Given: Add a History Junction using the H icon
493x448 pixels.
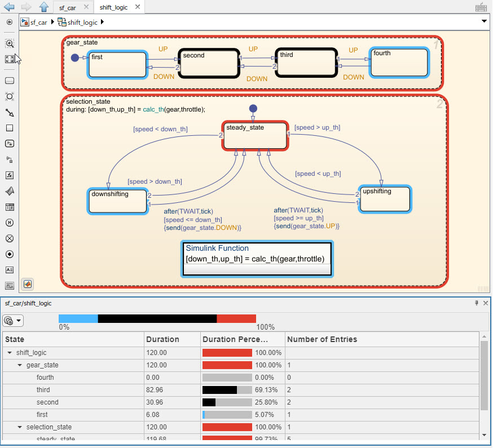Looking at the screenshot, I should point(9,223).
